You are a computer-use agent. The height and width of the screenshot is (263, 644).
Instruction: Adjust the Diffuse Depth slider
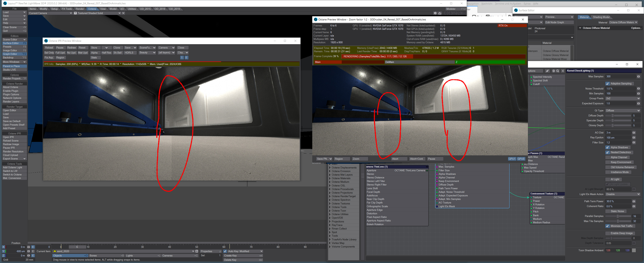613,115
